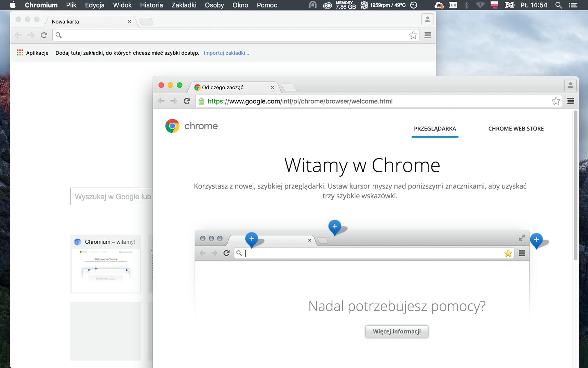Click the Chrome logo on welcome page

click(x=191, y=126)
